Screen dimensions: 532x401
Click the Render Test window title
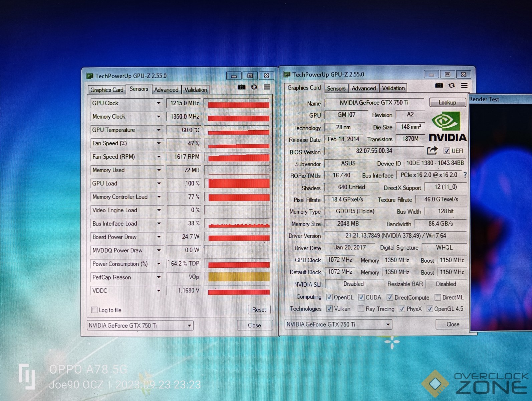tap(484, 99)
